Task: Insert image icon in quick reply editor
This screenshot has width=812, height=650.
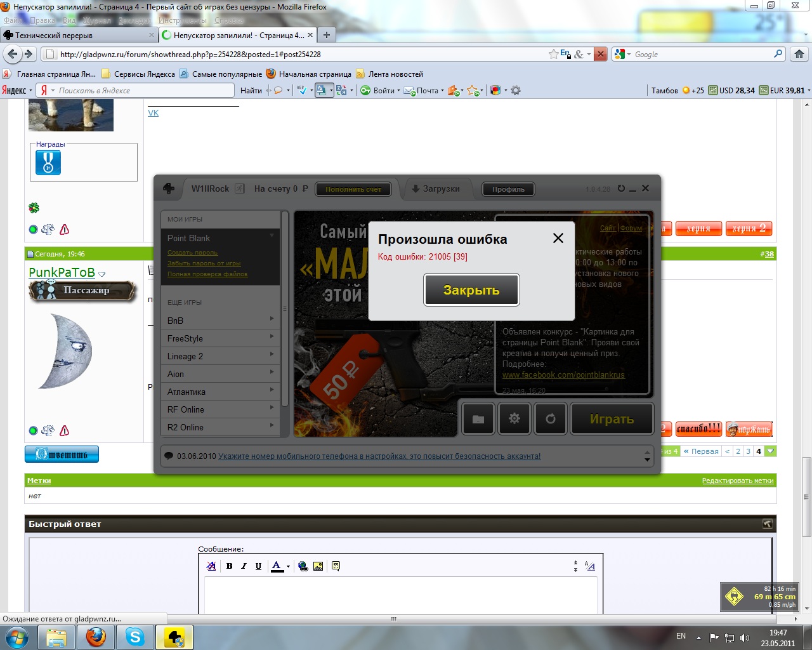Action: 318,566
